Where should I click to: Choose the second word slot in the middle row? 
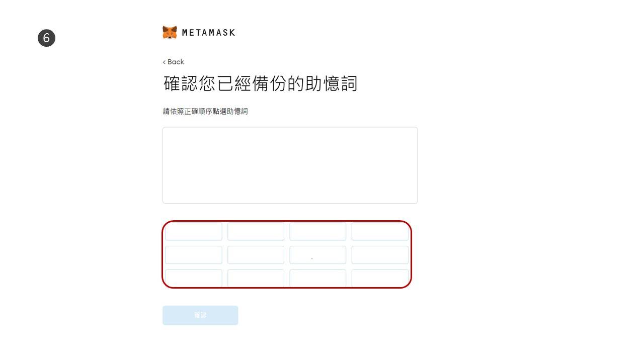coord(256,255)
